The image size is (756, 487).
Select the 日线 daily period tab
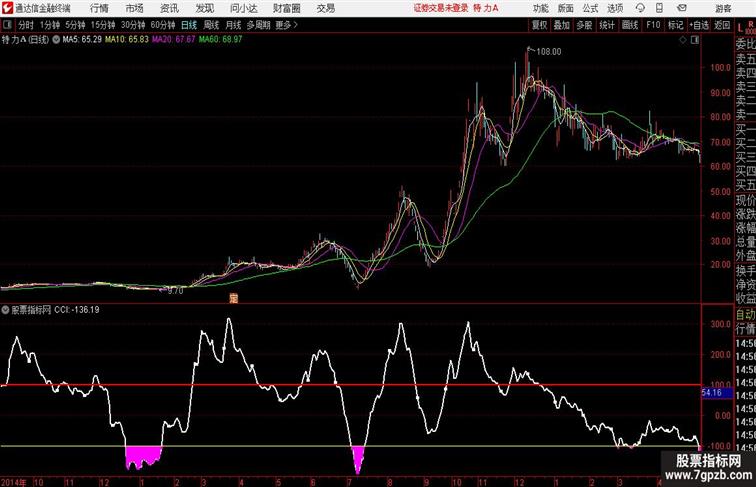(189, 25)
